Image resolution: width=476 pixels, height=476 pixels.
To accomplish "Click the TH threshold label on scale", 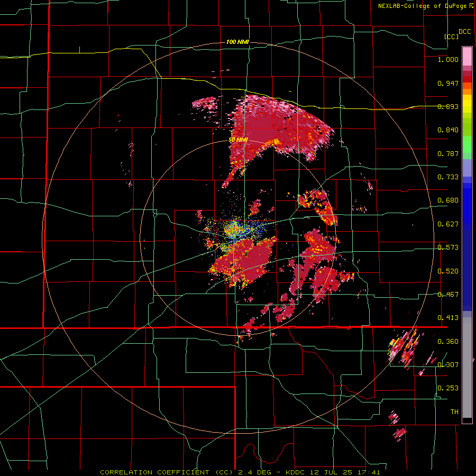I will [454, 412].
